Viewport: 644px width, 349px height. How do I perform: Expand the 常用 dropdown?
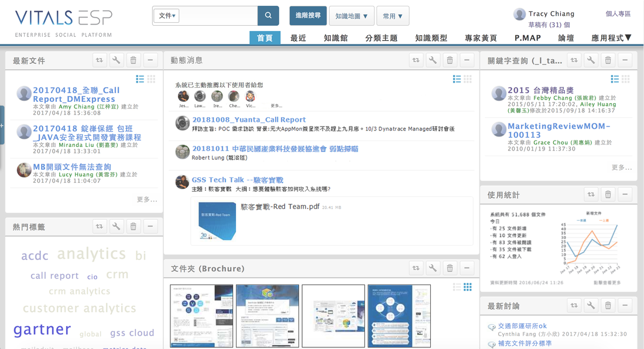coord(393,16)
